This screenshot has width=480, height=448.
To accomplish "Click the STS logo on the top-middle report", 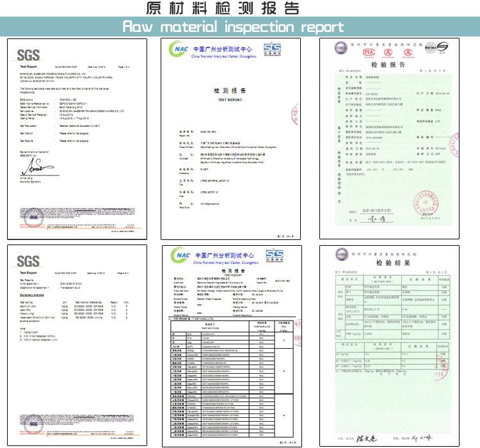I will (272, 49).
